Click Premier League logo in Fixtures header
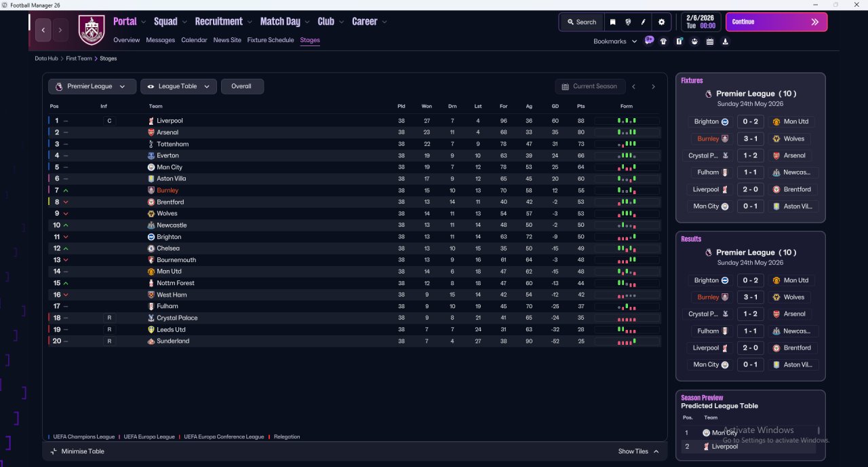The image size is (868, 467). click(709, 94)
